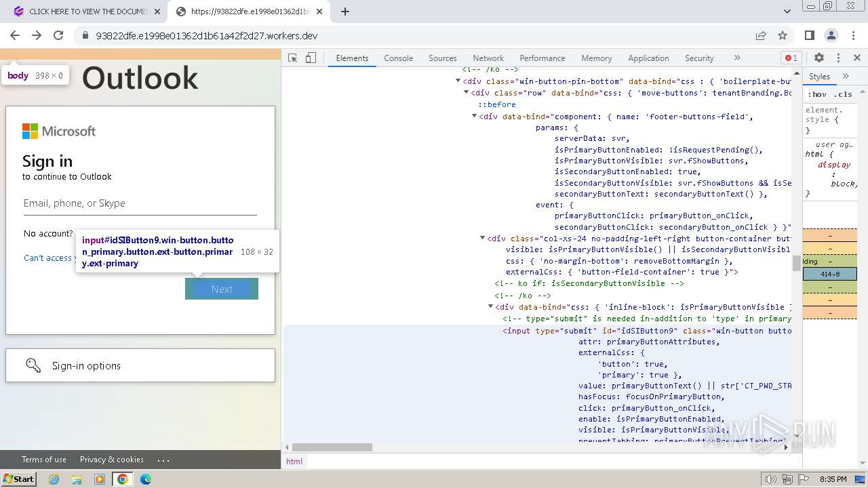Screen dimensions: 868x488
Task: Open the Memory tab
Action: coord(596,58)
